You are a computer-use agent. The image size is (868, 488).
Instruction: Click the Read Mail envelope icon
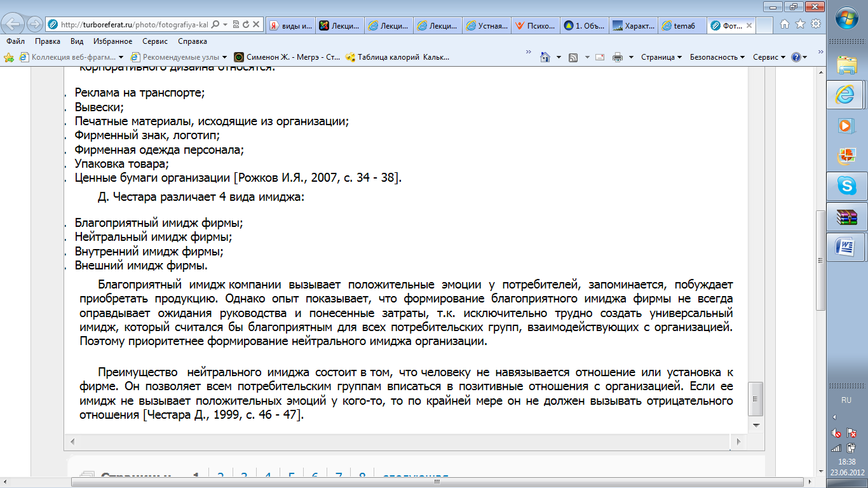(x=600, y=57)
